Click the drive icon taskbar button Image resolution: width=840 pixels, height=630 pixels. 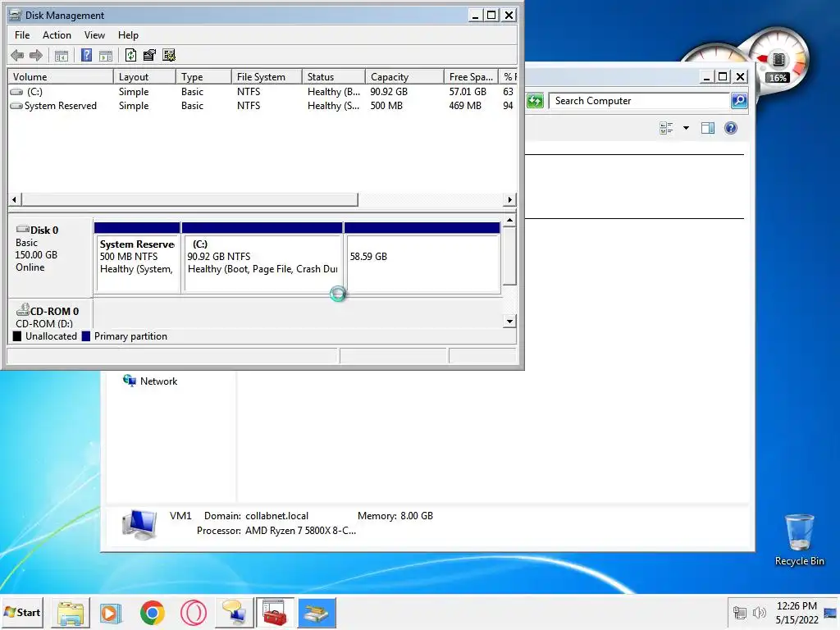317,613
